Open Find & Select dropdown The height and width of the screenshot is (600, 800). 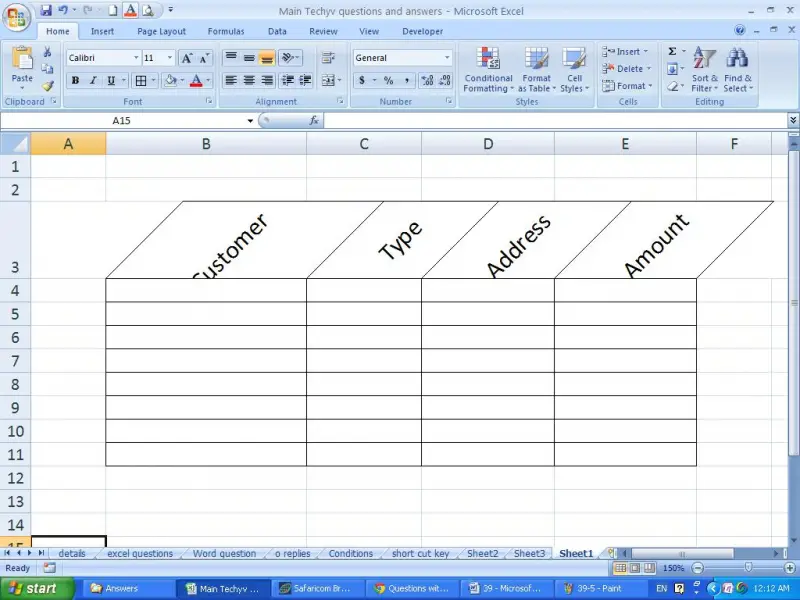coord(738,70)
